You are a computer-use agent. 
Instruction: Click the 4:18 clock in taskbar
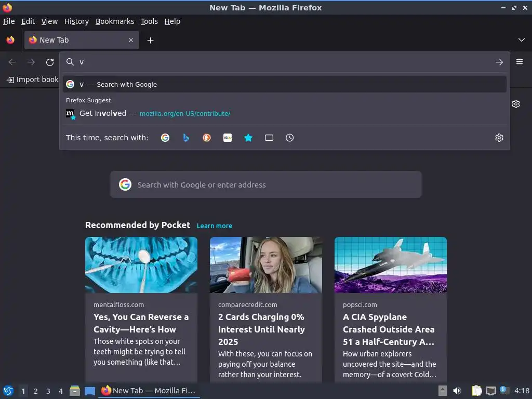[x=522, y=391]
